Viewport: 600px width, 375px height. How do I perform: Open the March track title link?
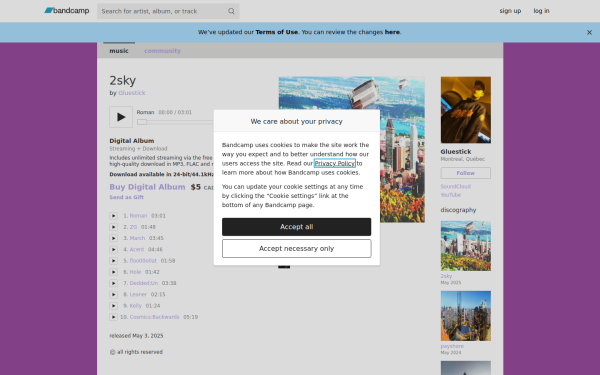click(137, 238)
